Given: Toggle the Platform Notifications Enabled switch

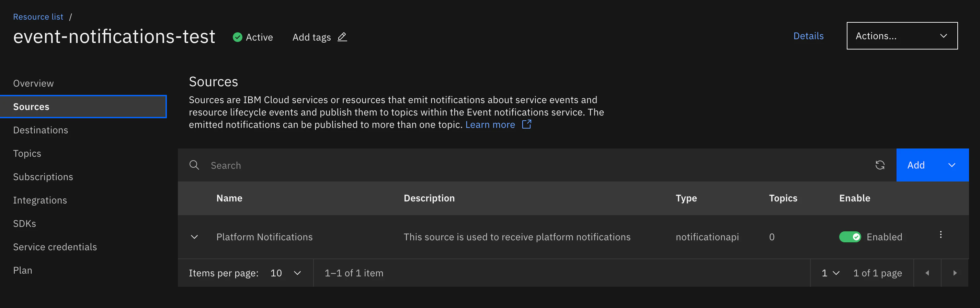Looking at the screenshot, I should coord(850,237).
